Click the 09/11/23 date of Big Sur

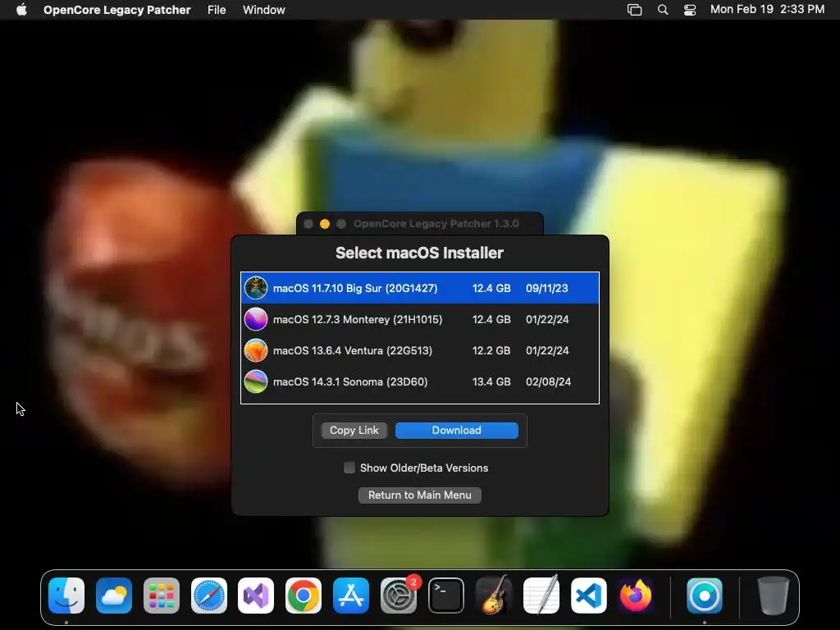point(546,288)
